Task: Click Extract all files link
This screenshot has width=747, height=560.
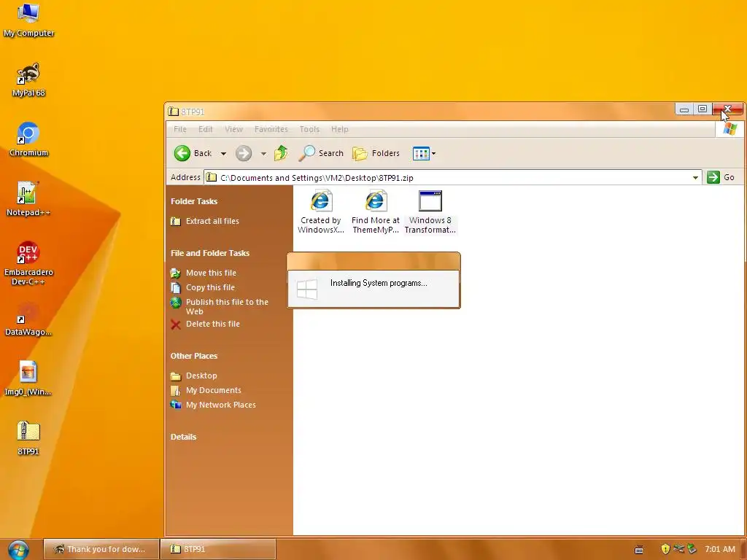Action: click(x=212, y=221)
